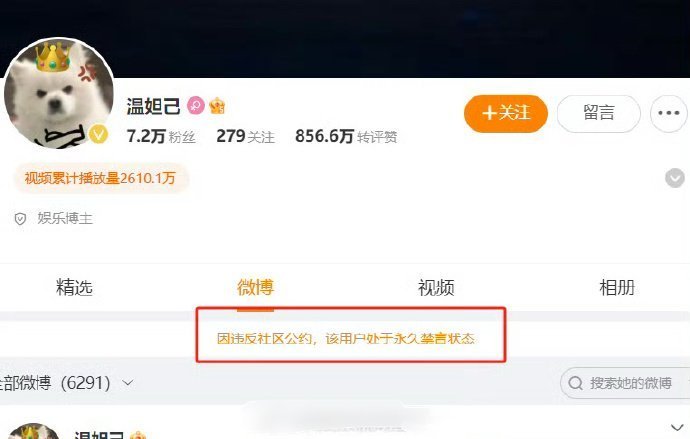Select the 微博 tab
This screenshot has width=690, height=439.
(x=256, y=288)
